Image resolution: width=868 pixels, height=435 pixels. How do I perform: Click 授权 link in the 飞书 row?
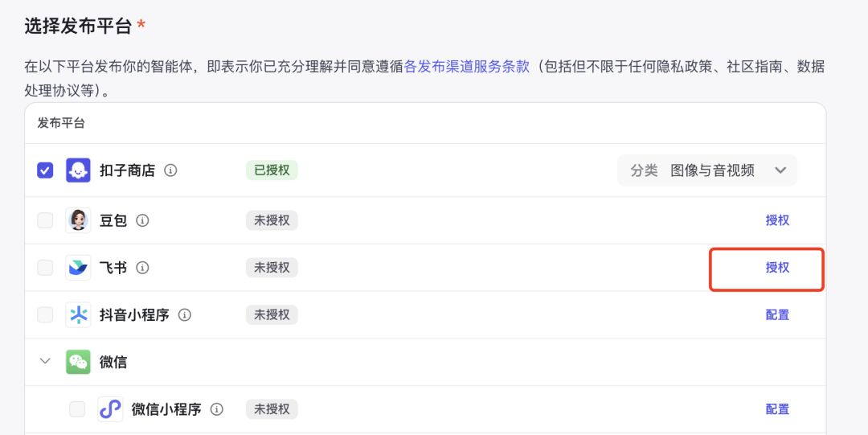click(777, 268)
